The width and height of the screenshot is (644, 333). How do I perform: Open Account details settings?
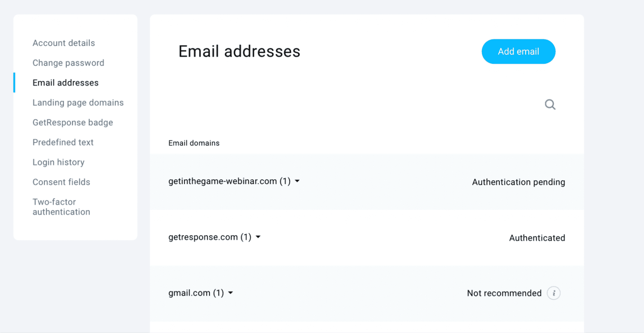pyautogui.click(x=63, y=43)
